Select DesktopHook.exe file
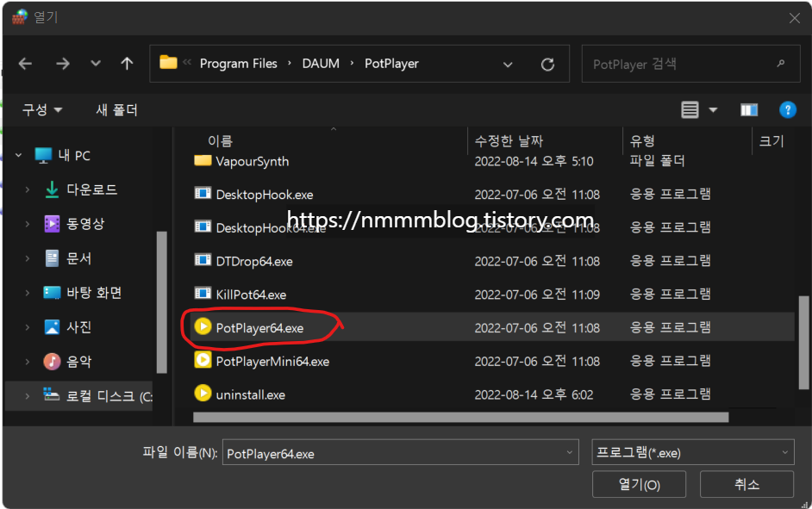Viewport: 812px width, 509px height. pyautogui.click(x=264, y=195)
